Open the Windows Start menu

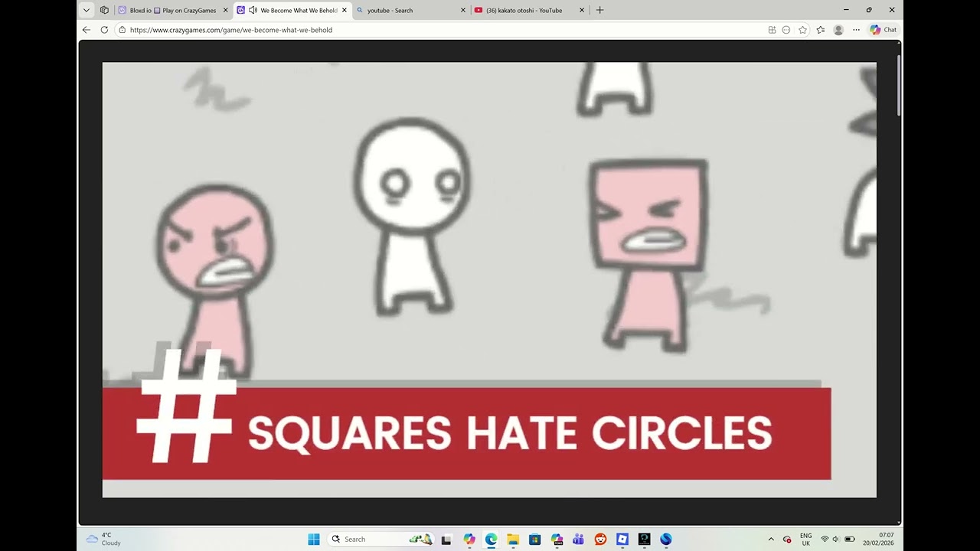point(314,539)
